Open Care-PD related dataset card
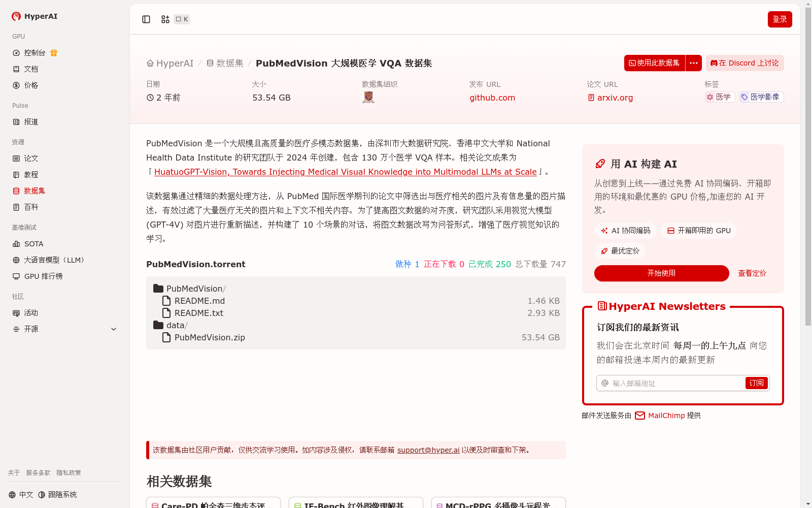Viewport: 812px width, 508px height. pos(213,502)
